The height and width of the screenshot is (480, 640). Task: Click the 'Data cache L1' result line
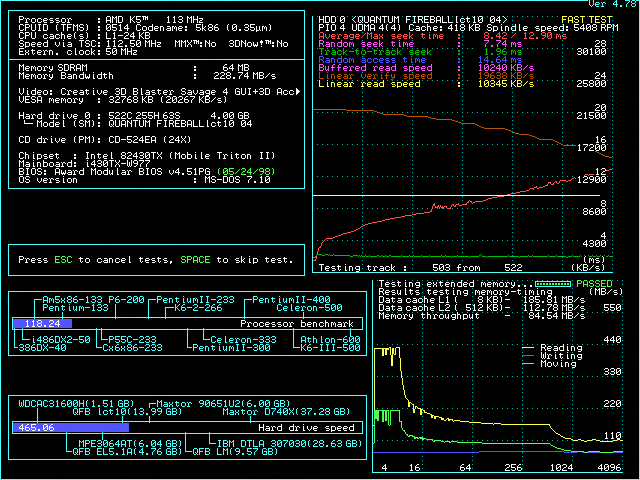[x=482, y=300]
